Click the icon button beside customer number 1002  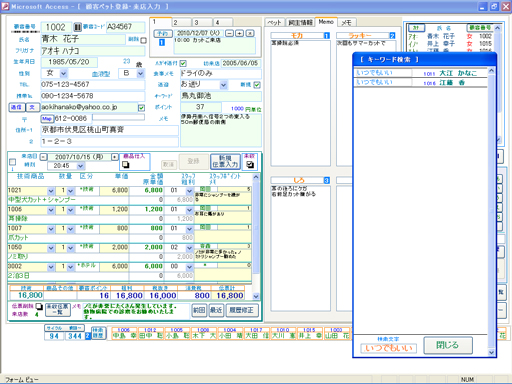[77, 27]
